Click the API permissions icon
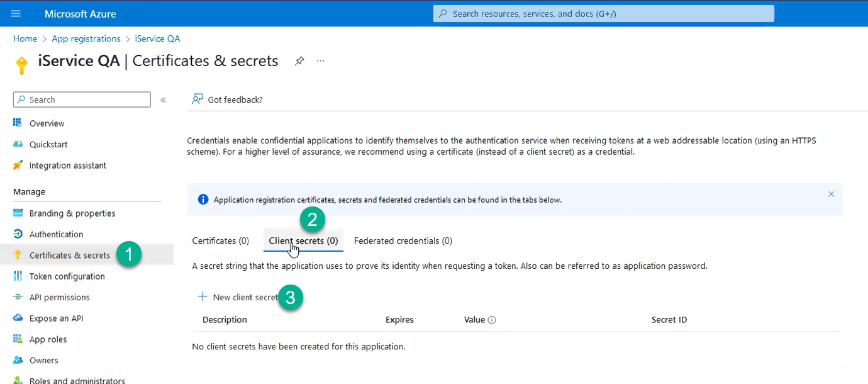Screen dimensions: 868x384 point(18,297)
